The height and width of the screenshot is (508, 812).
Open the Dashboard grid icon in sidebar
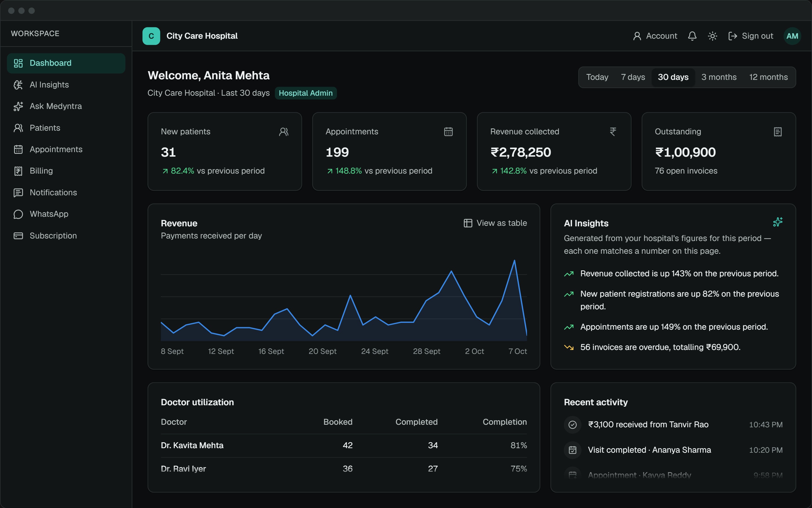click(18, 63)
